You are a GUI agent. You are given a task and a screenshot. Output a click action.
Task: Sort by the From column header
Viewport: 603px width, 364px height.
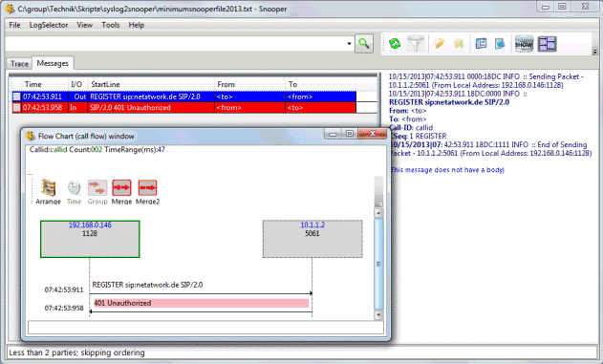pyautogui.click(x=250, y=84)
